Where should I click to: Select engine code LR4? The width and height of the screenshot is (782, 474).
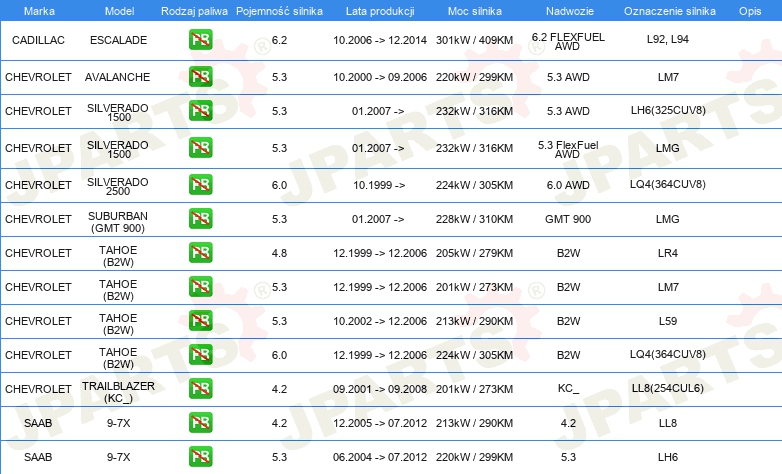(668, 253)
